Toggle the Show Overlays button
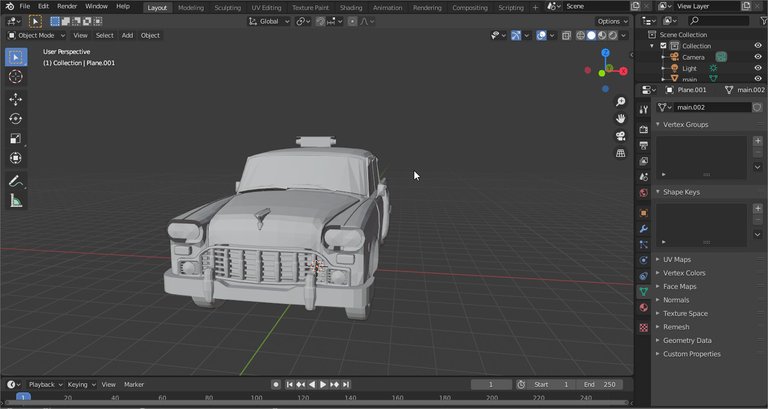 click(x=541, y=35)
